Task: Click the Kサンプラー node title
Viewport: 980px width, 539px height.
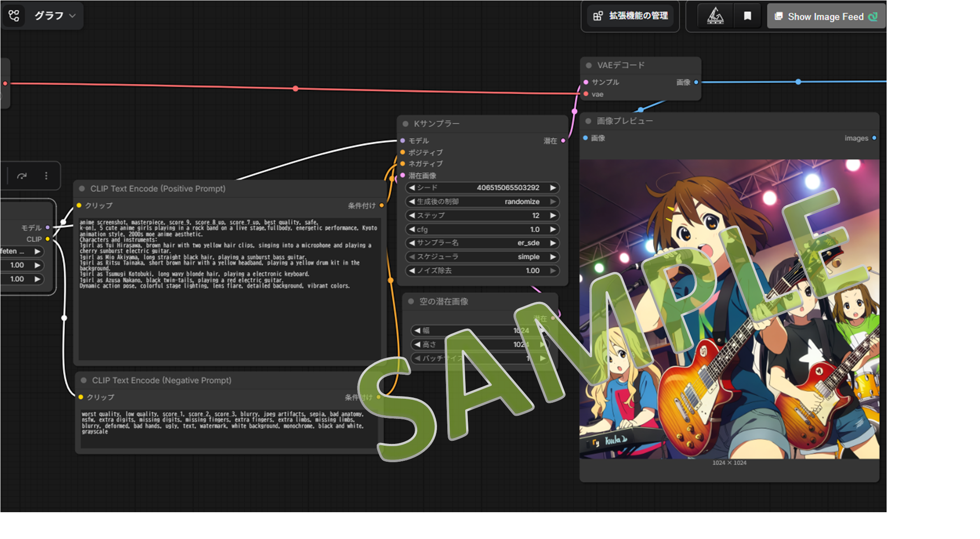Action: [437, 124]
